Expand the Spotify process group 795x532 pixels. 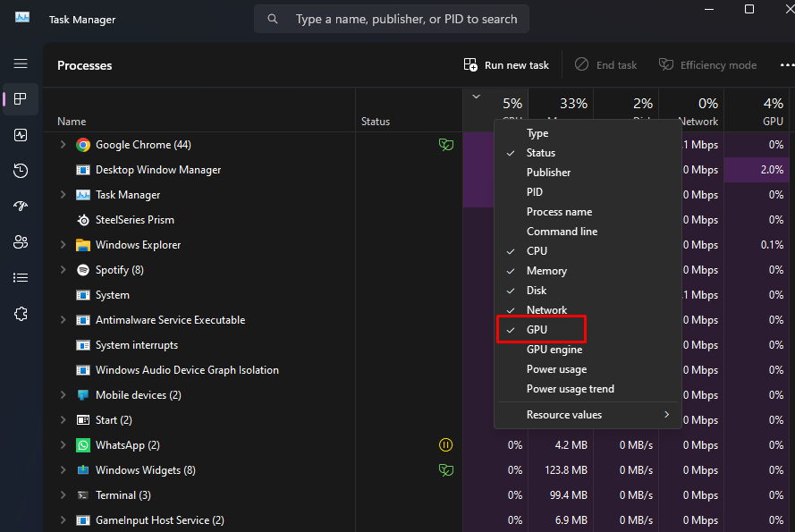(63, 270)
